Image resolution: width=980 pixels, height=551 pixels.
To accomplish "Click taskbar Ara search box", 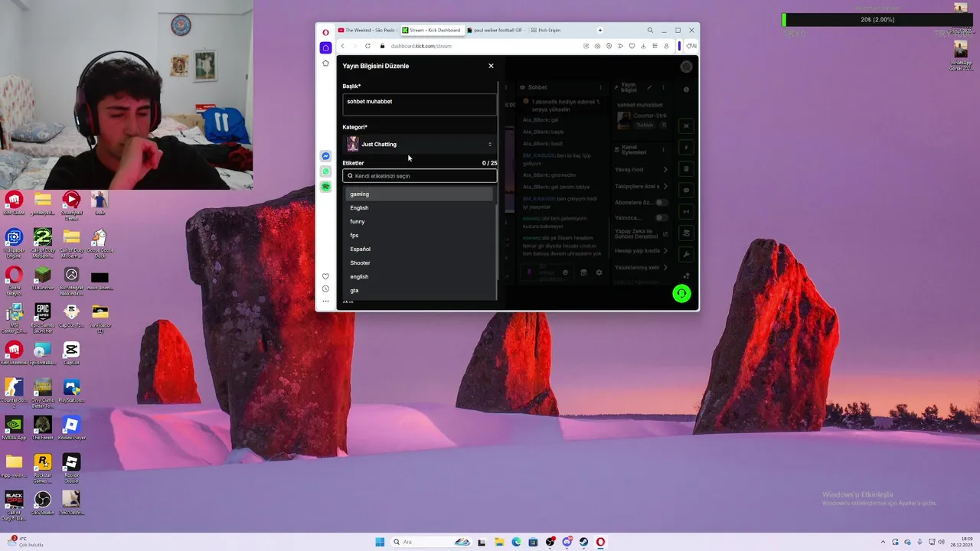I will point(431,542).
